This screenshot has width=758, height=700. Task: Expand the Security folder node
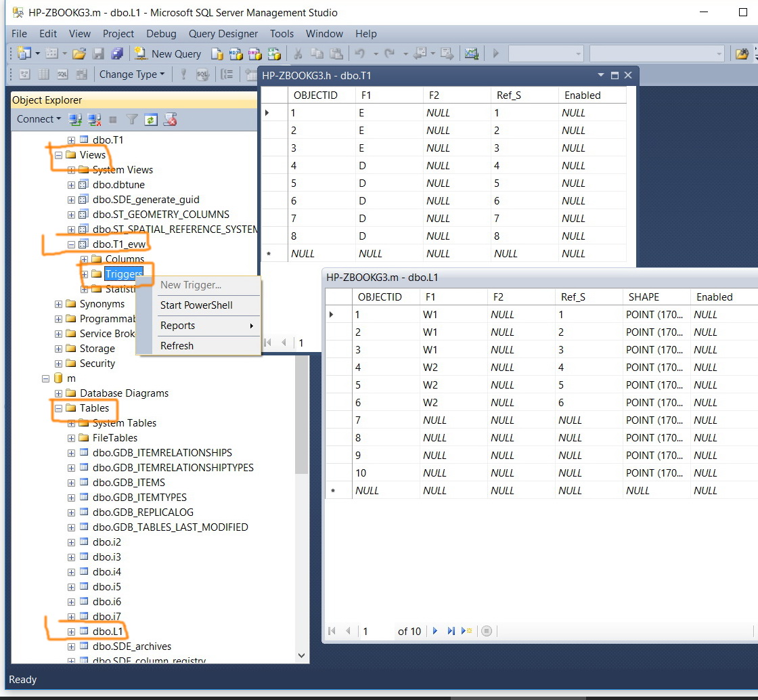tap(58, 364)
